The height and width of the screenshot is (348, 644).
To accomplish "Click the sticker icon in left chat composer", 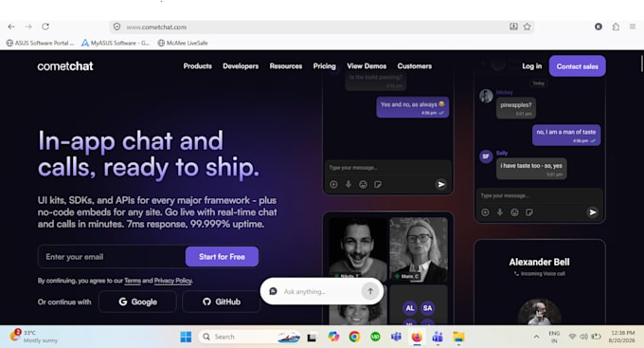I will tap(378, 185).
